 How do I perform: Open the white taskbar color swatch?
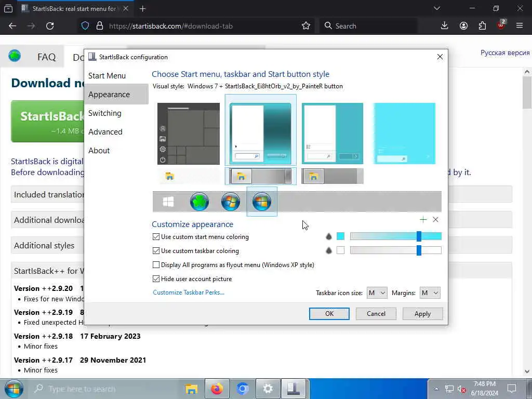340,250
